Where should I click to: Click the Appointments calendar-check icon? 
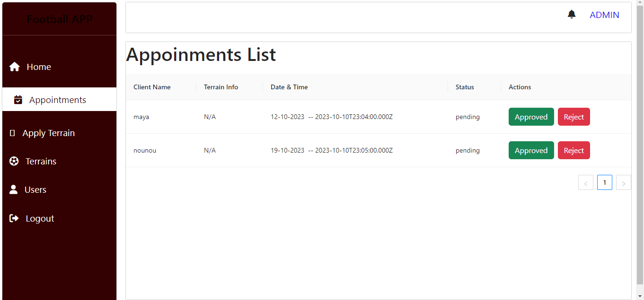18,100
